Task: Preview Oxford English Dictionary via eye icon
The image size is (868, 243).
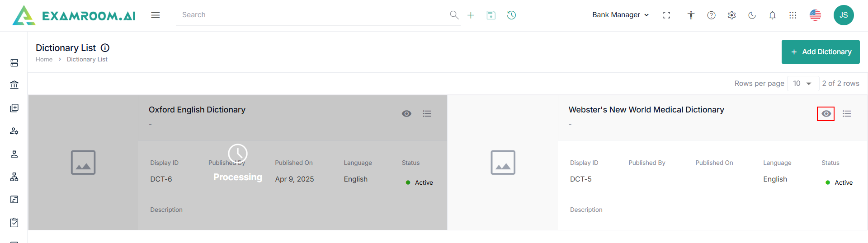Action: 406,113
